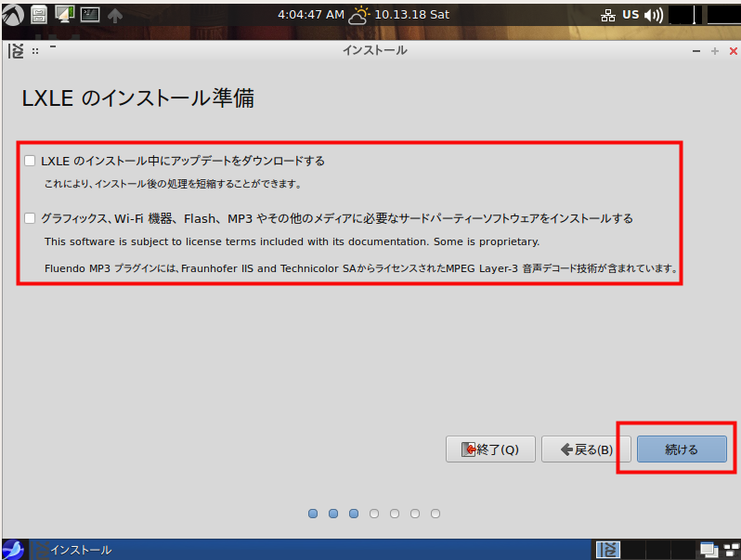The image size is (741, 560).
Task: Click the LXLE のインストール準備 heading
Action: [138, 98]
